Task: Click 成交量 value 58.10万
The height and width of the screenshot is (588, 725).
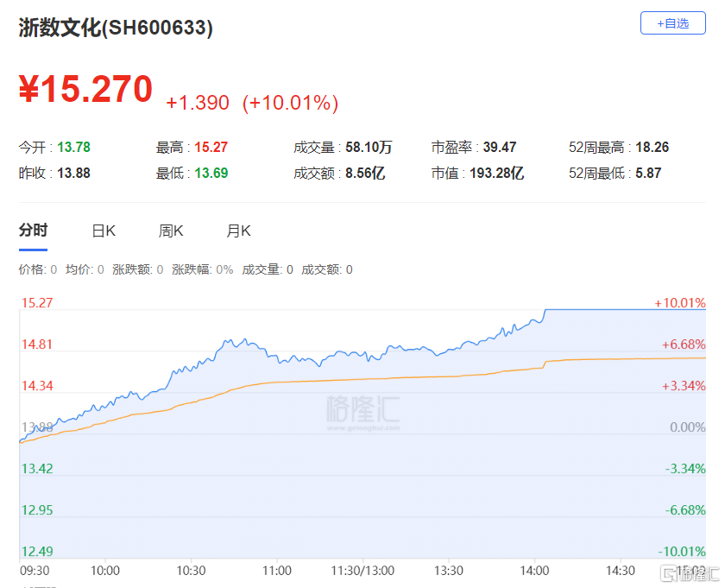Action: 369,147
